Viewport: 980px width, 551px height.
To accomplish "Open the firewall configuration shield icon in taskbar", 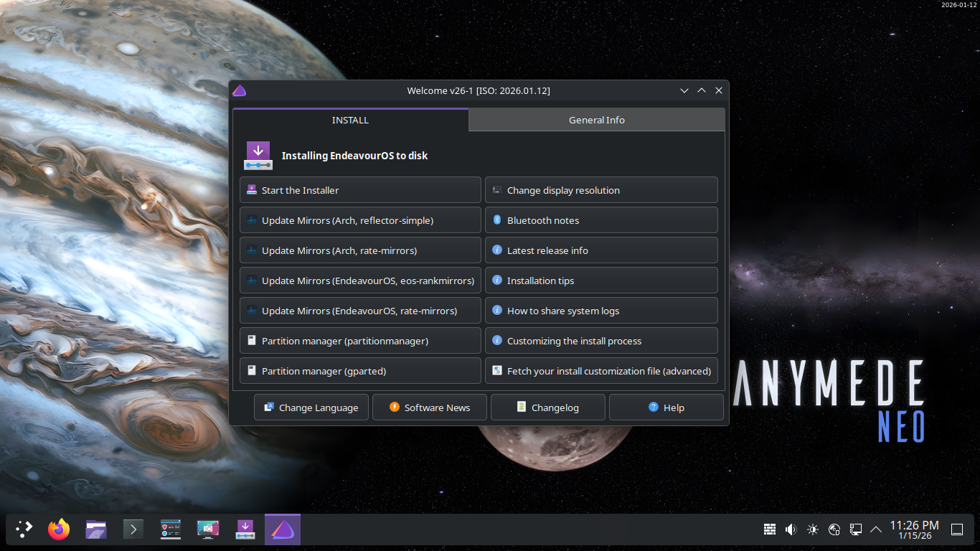I will pyautogui.click(x=171, y=529).
